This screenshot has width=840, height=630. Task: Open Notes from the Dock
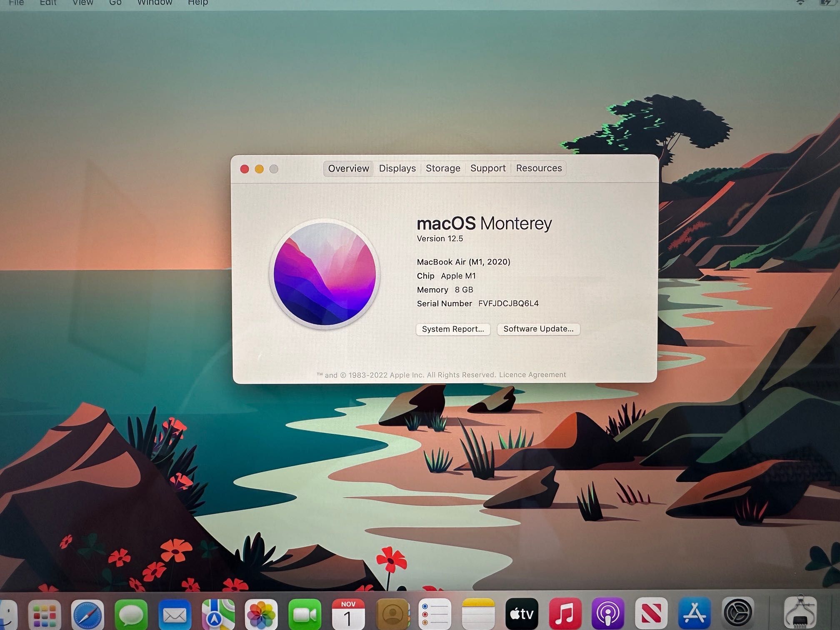(478, 615)
